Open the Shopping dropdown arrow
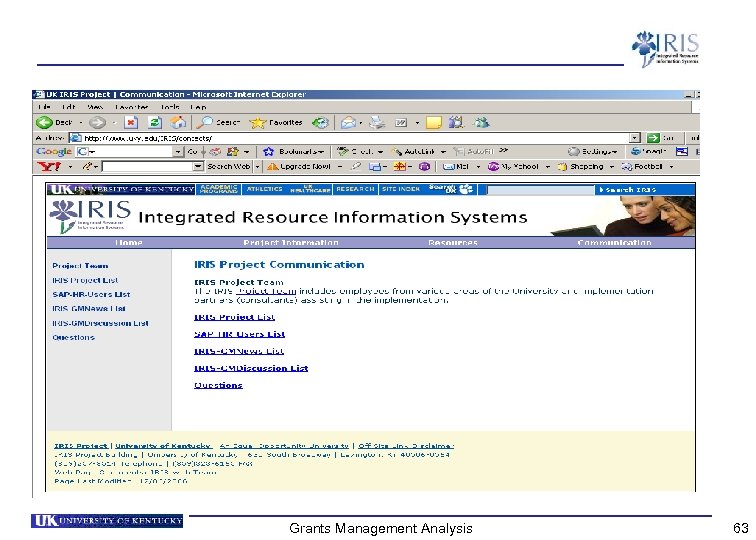The height and width of the screenshot is (540, 756). [x=611, y=166]
